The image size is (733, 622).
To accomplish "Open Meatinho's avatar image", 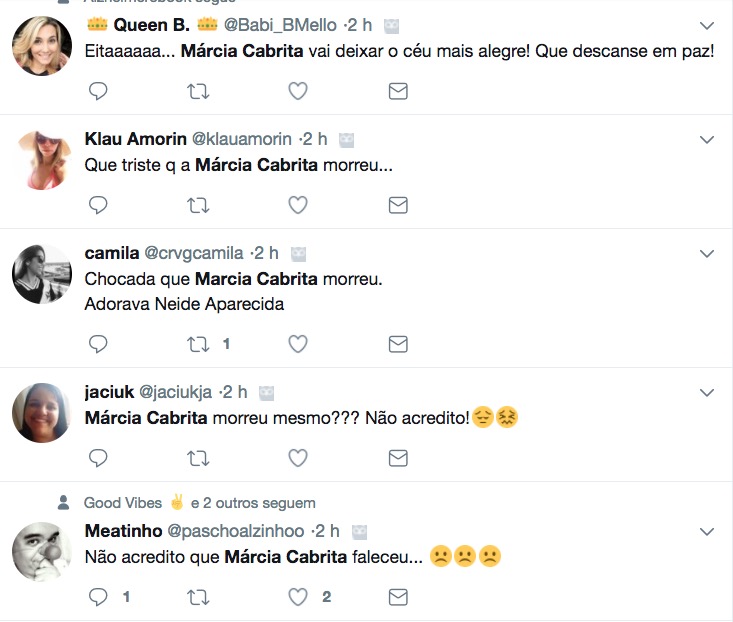I will click(42, 551).
